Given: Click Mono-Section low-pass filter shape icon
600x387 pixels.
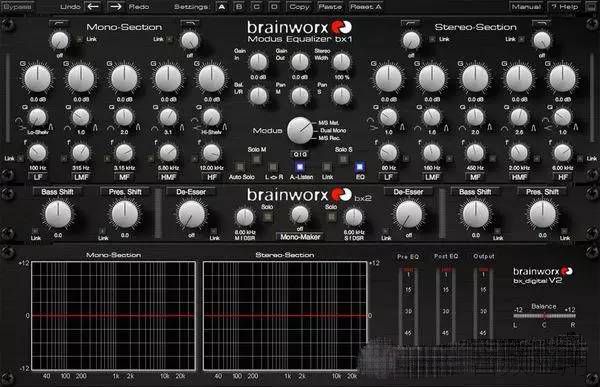Looking at the screenshot, I should click(x=190, y=24).
